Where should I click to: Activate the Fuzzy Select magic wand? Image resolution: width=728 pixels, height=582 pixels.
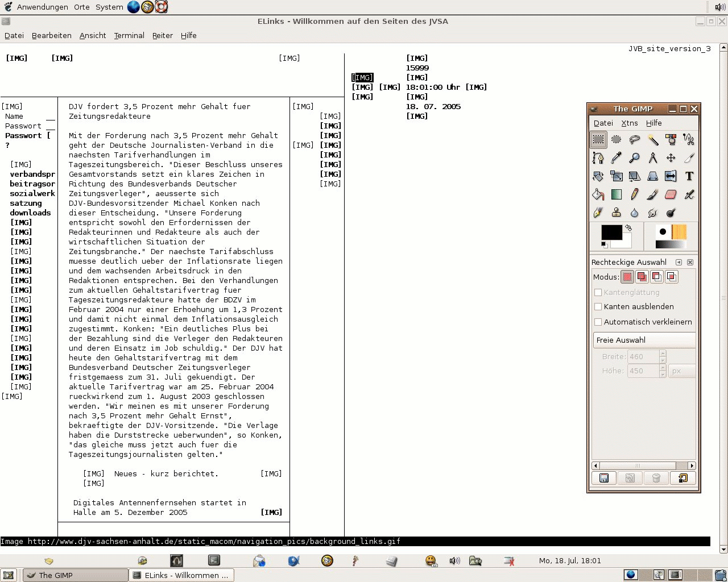coord(653,139)
